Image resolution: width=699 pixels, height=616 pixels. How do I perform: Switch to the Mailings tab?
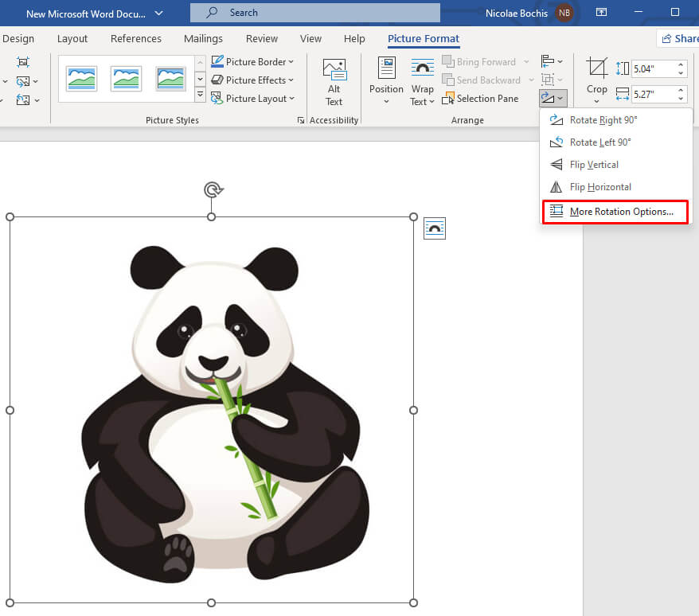204,39
